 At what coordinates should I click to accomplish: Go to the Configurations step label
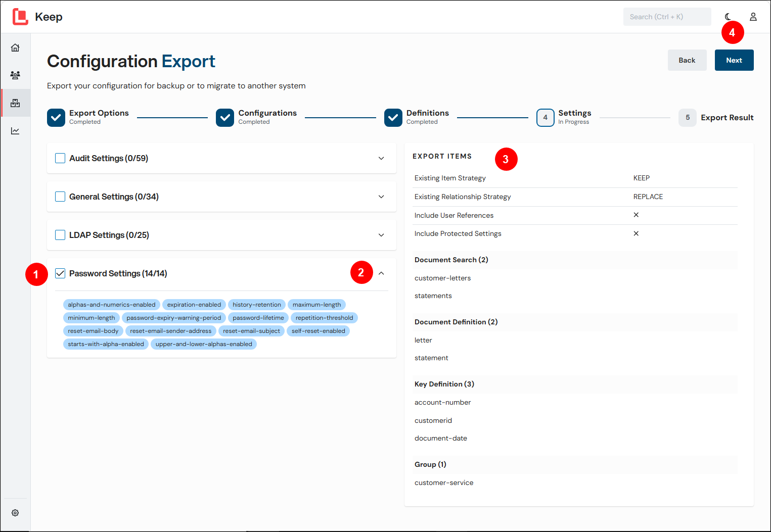click(x=267, y=113)
